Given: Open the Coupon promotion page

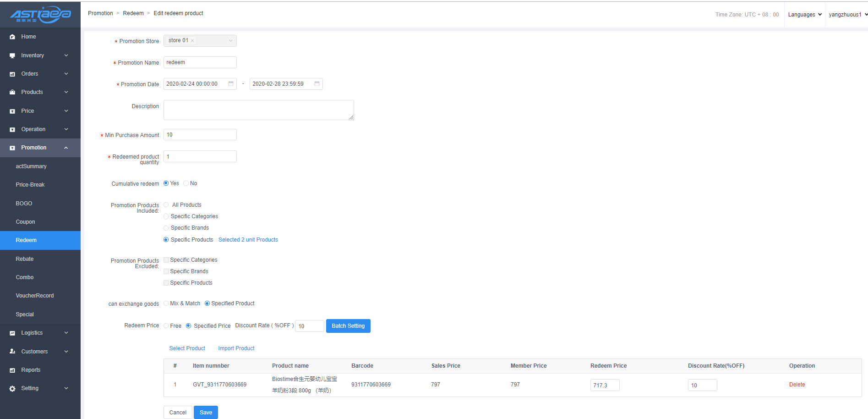Looking at the screenshot, I should 26,222.
